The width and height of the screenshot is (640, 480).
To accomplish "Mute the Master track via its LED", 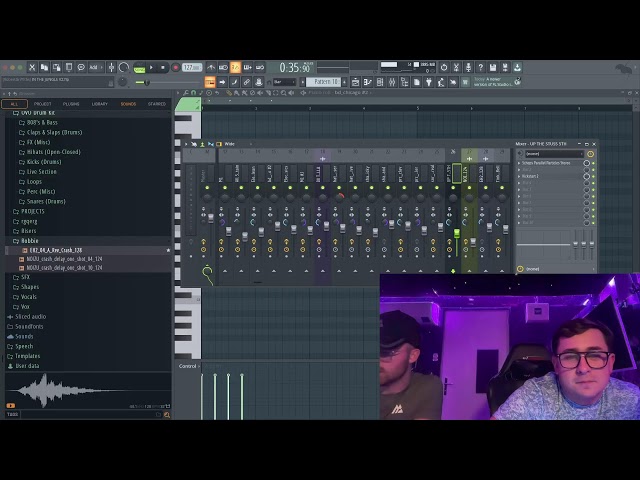I will (207, 188).
